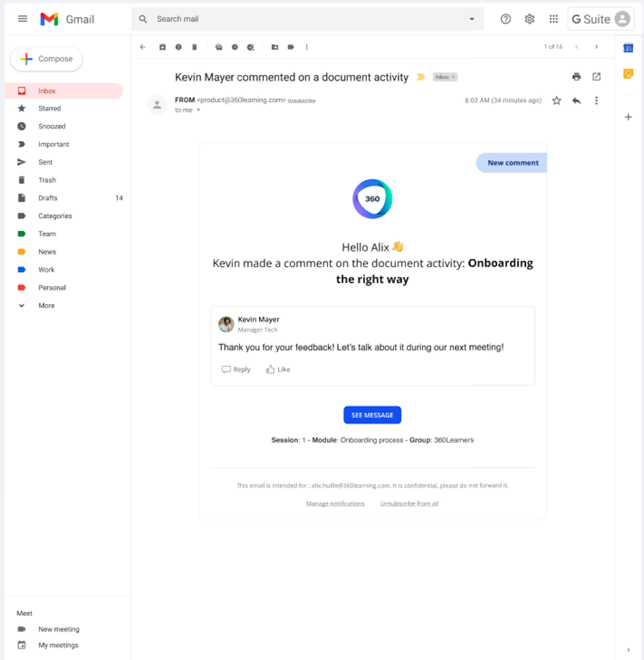Start a New meeting
644x660 pixels.
(59, 629)
